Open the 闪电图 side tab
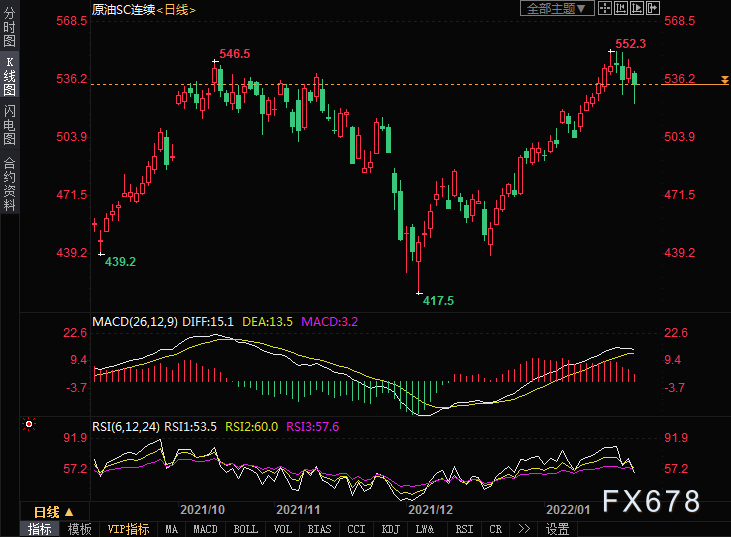 [x=9, y=124]
